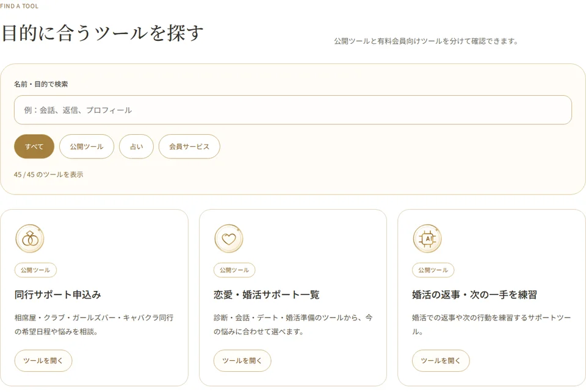The image size is (586, 392).
Task: Click description starting 婚活での返事や次の行動
Action: [x=491, y=324]
